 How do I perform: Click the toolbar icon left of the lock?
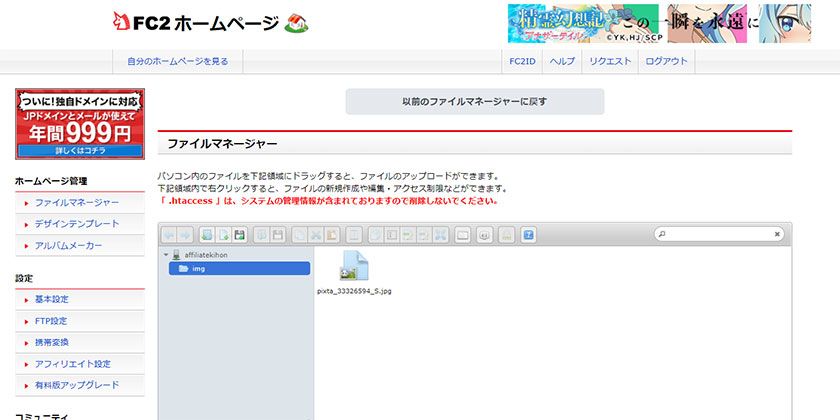(x=484, y=235)
